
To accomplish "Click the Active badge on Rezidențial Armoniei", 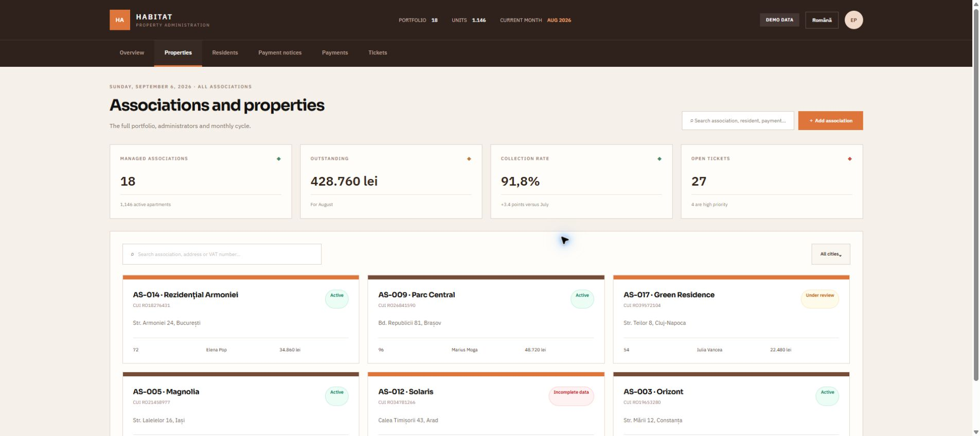I will [337, 299].
